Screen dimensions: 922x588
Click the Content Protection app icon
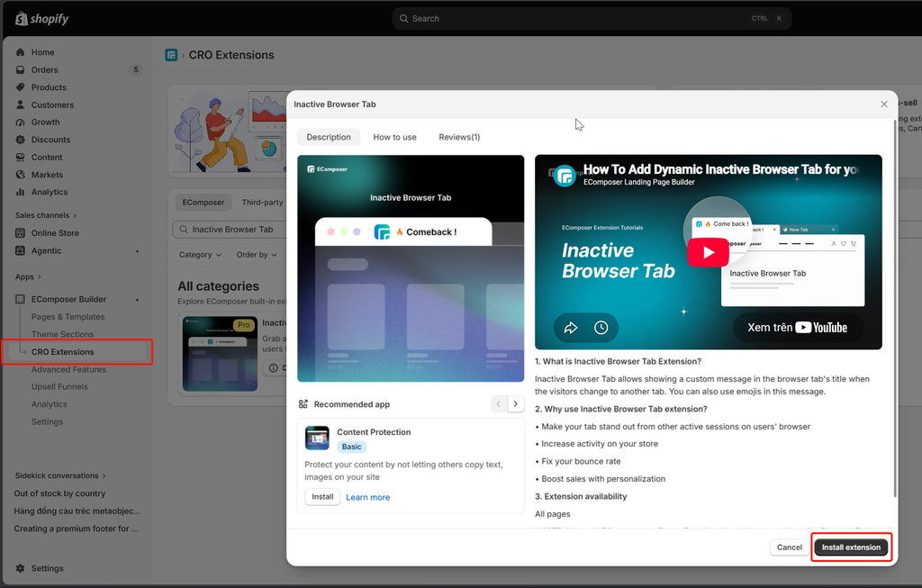[317, 438]
